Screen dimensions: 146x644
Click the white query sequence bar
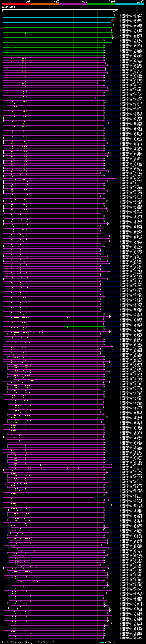click(x=60, y=10)
